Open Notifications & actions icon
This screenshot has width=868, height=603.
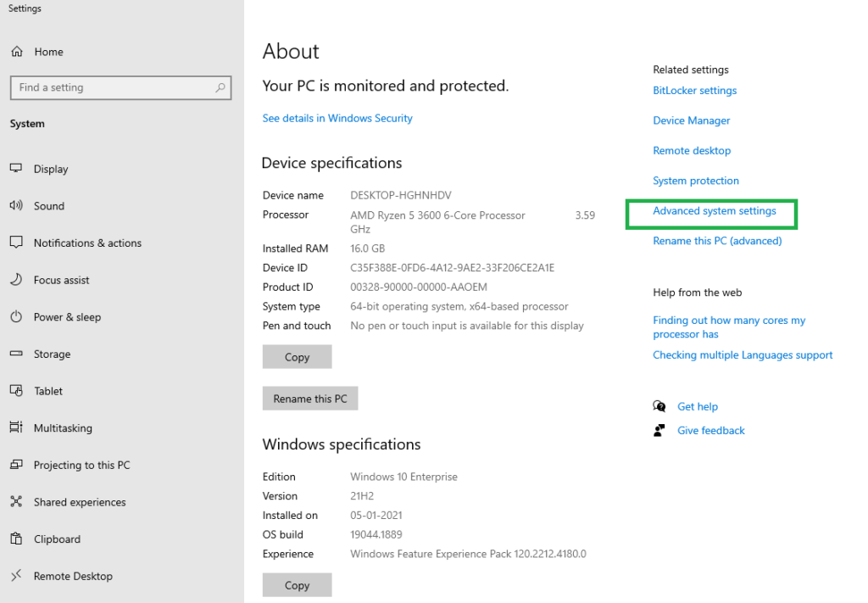point(16,243)
